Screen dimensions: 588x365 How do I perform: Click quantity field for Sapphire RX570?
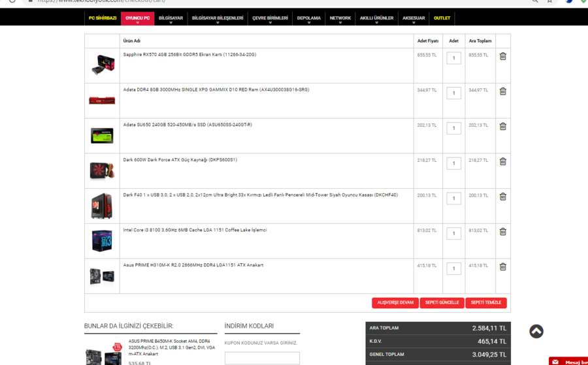(454, 58)
